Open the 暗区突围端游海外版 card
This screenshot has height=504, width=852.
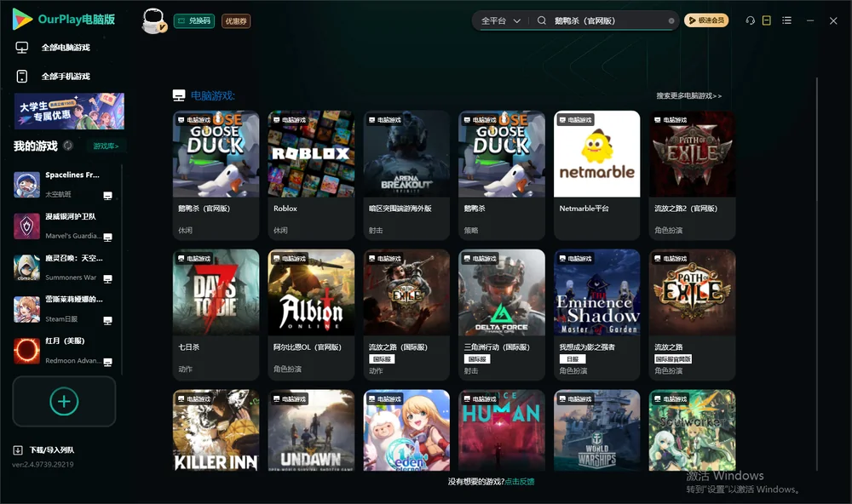406,175
